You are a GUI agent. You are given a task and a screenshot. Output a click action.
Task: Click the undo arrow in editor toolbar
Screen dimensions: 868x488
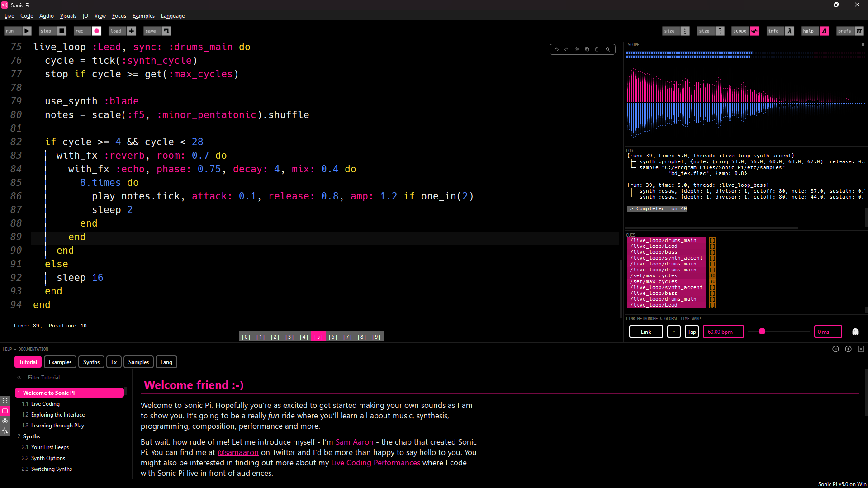click(x=557, y=49)
